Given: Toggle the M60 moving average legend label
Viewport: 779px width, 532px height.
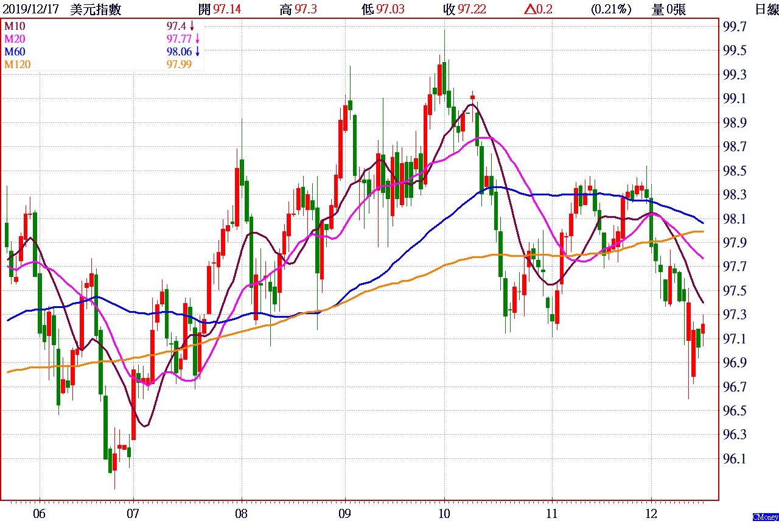Looking at the screenshot, I should click(x=15, y=52).
